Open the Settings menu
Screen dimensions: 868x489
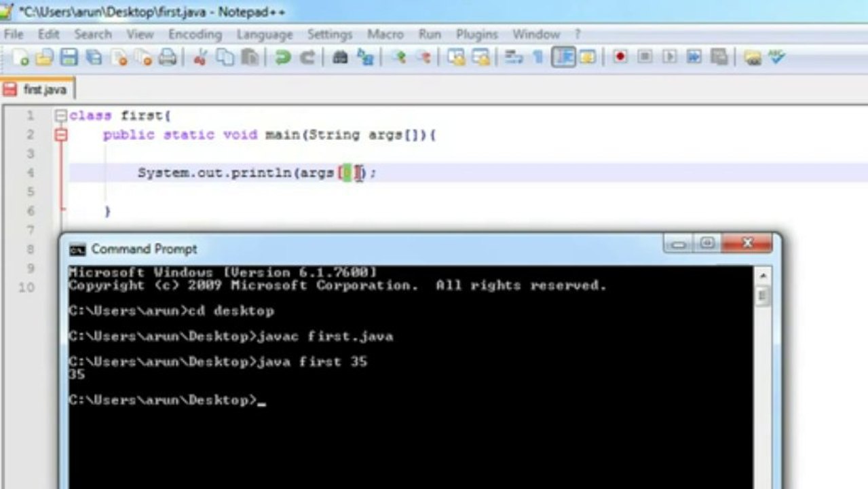330,34
